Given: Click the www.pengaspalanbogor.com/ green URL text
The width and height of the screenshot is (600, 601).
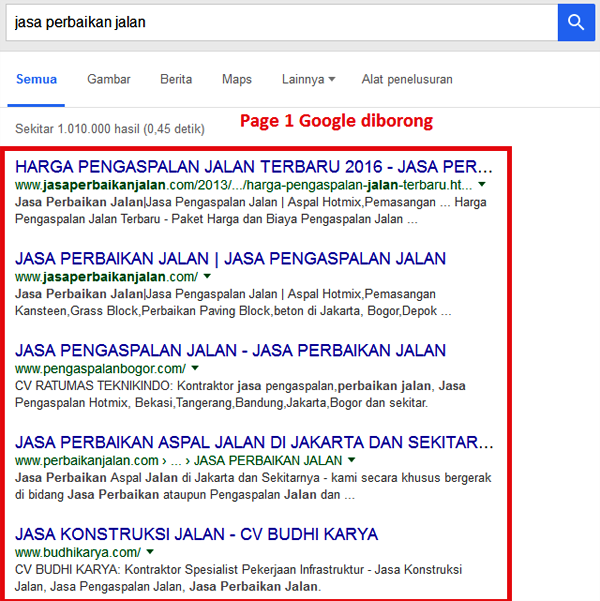Looking at the screenshot, I should pos(100,369).
